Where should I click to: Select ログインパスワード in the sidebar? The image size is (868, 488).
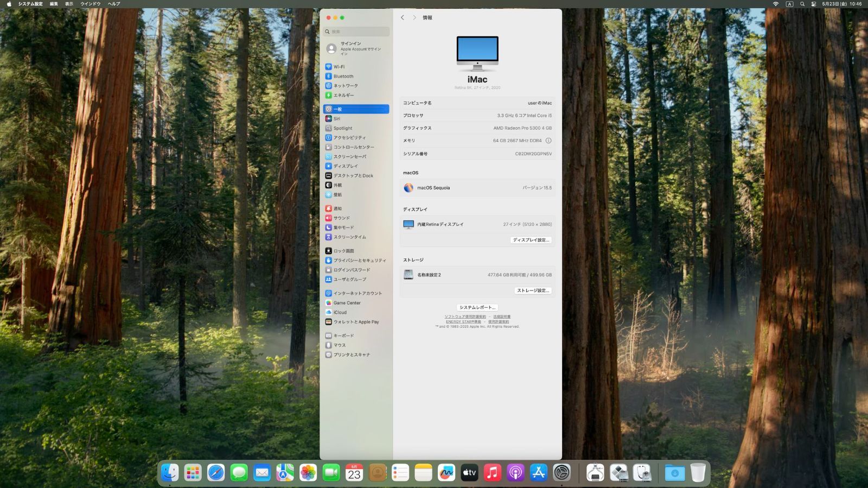[x=356, y=270]
